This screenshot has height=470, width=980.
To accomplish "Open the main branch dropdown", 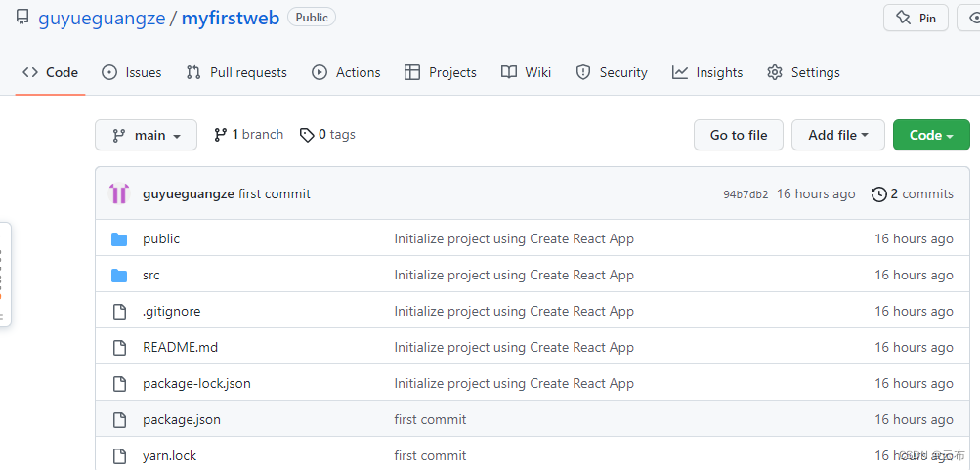I will point(146,136).
